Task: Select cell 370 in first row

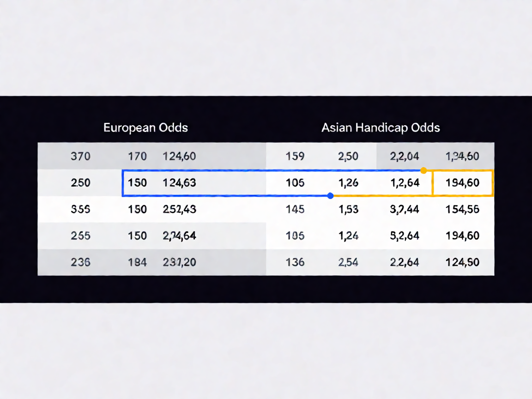Action: coord(80,157)
